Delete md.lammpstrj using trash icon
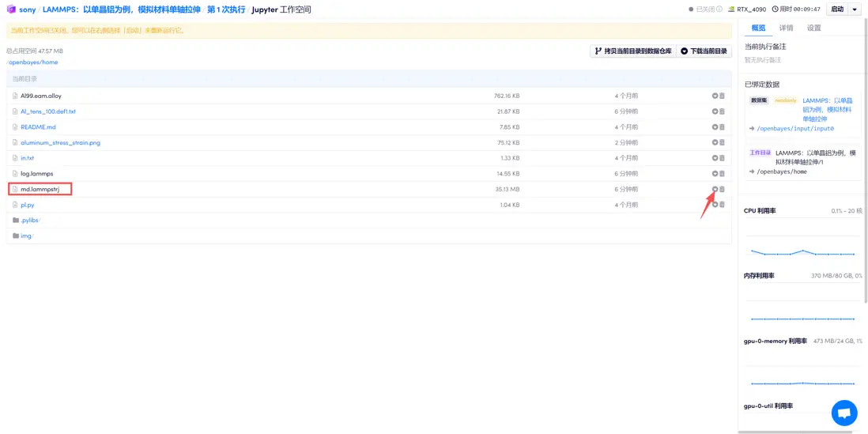The height and width of the screenshot is (434, 868). pos(722,189)
